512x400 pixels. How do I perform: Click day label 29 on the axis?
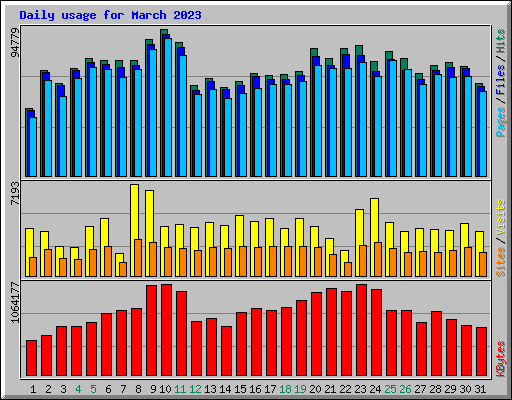coord(450,389)
